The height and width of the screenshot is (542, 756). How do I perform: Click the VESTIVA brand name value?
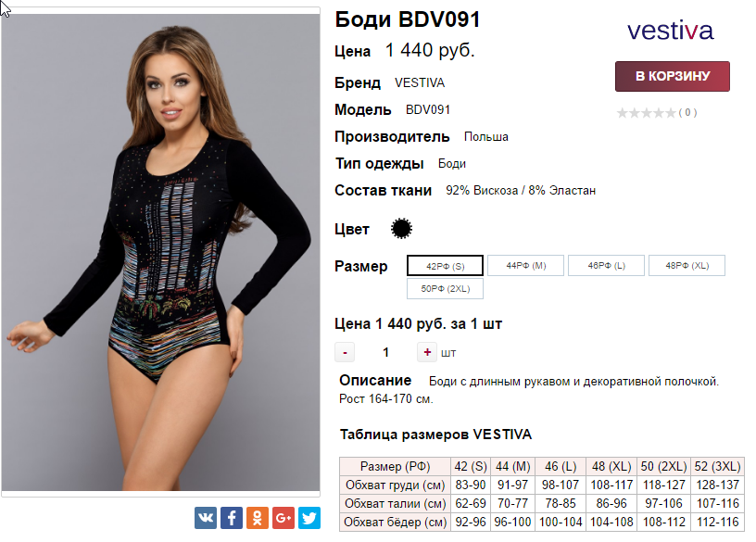[420, 83]
